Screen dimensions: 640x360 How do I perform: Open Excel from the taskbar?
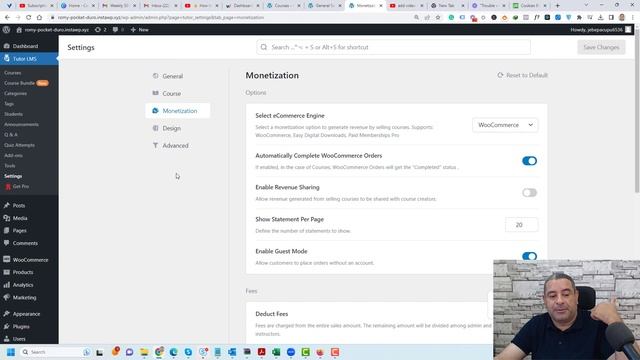276,352
